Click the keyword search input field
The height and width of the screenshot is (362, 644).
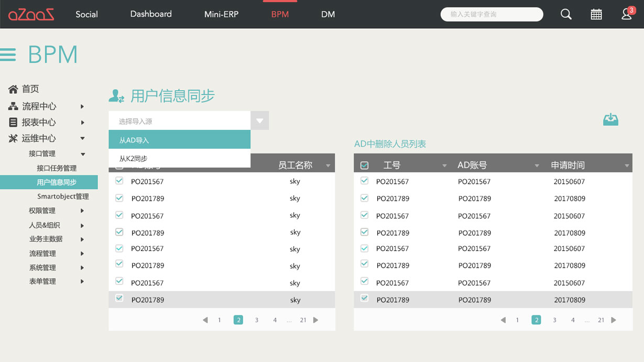point(492,14)
